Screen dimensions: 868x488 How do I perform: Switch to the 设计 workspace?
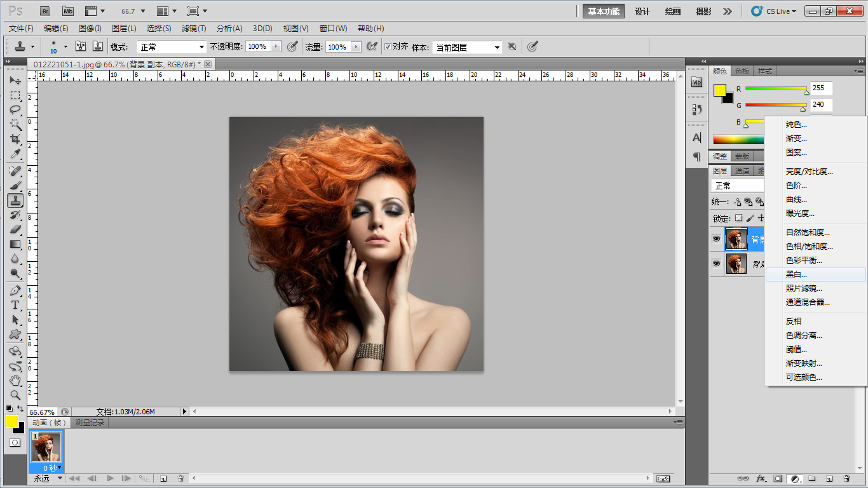[642, 11]
